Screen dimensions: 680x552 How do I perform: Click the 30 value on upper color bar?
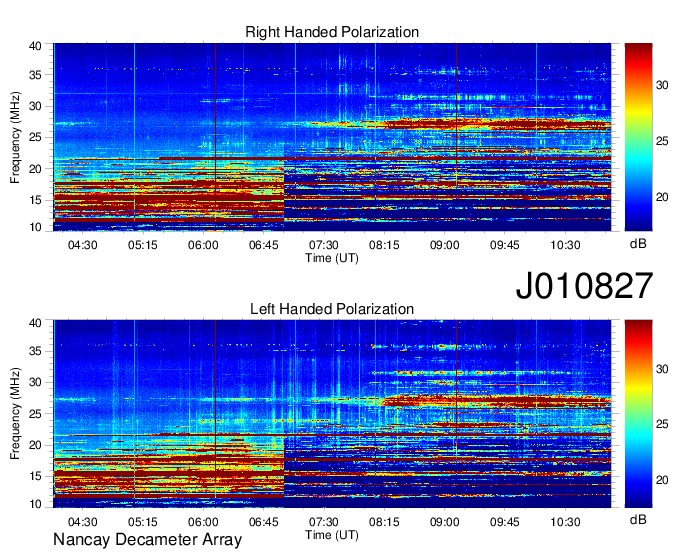(x=662, y=85)
